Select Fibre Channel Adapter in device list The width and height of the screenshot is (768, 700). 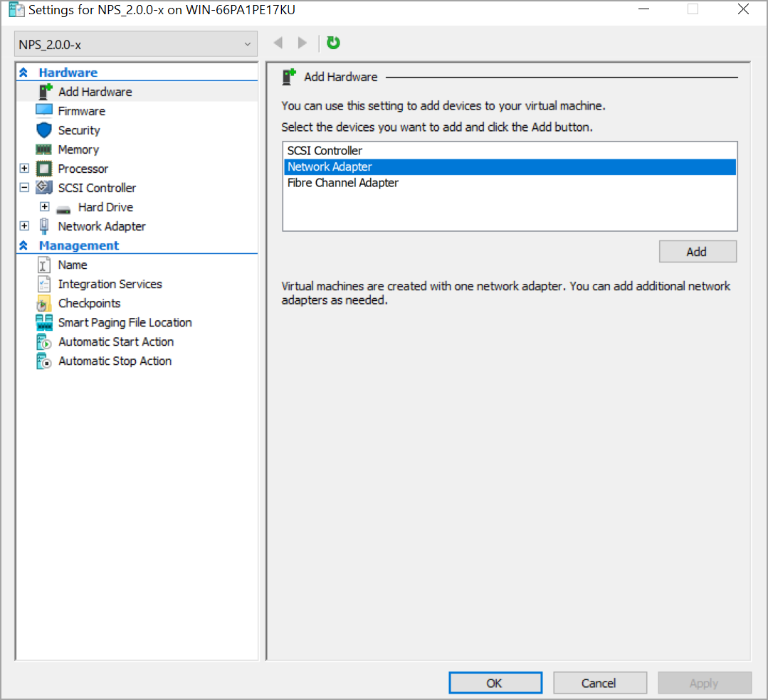pos(342,183)
